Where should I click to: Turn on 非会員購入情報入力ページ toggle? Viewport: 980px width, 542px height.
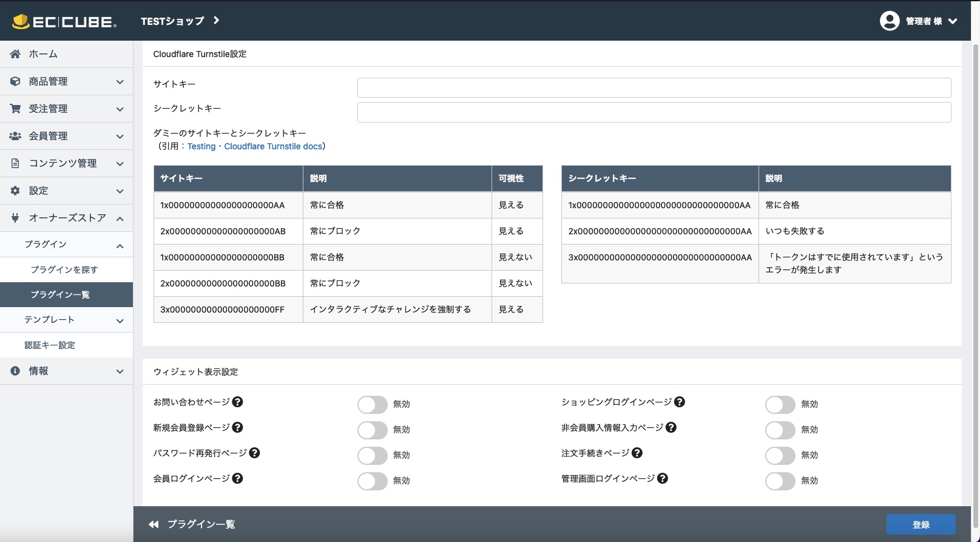[x=780, y=430]
